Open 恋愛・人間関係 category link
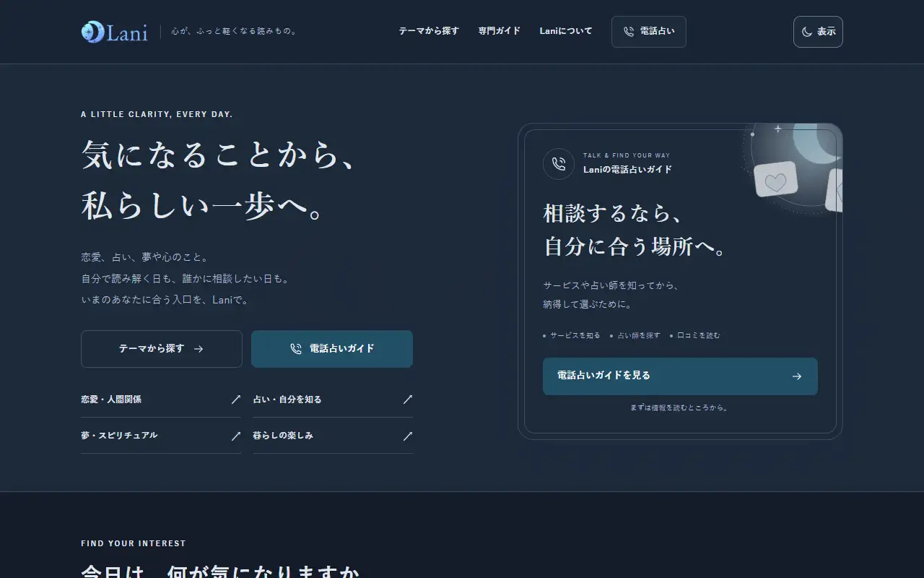 161,400
